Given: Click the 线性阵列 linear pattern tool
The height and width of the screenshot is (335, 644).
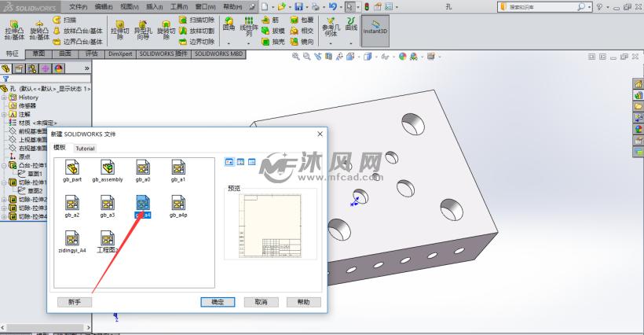Looking at the screenshot, I should click(249, 26).
